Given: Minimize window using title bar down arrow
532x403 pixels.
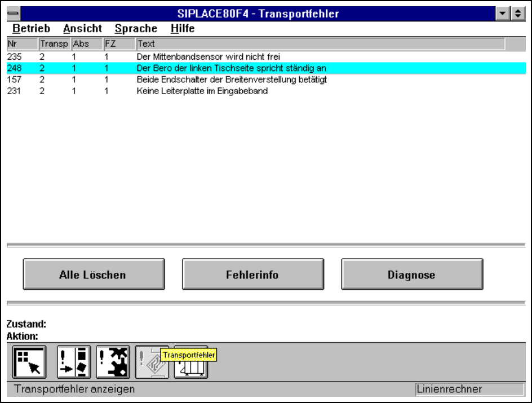Looking at the screenshot, I should pos(503,14).
